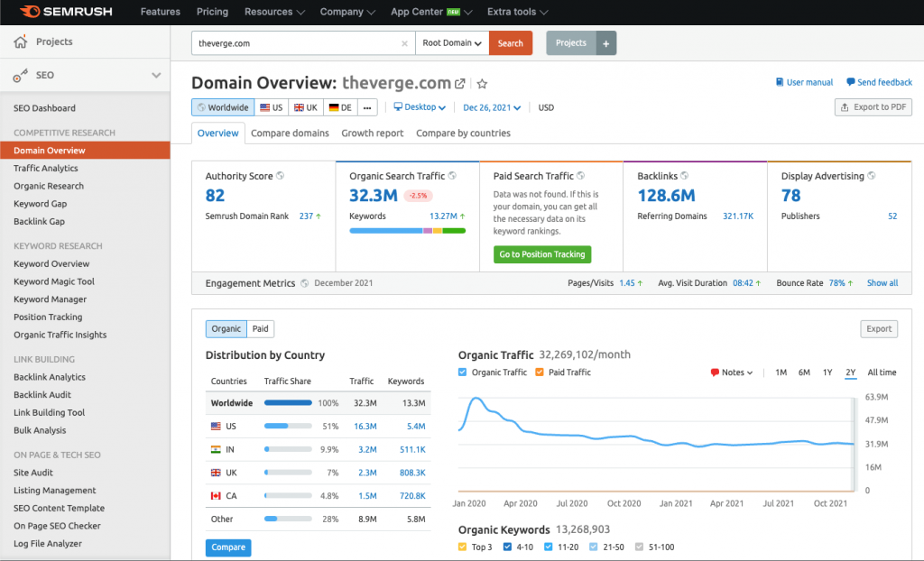Screen dimensions: 924x561
Task: Open the Notes dropdown on chart
Action: (x=732, y=372)
